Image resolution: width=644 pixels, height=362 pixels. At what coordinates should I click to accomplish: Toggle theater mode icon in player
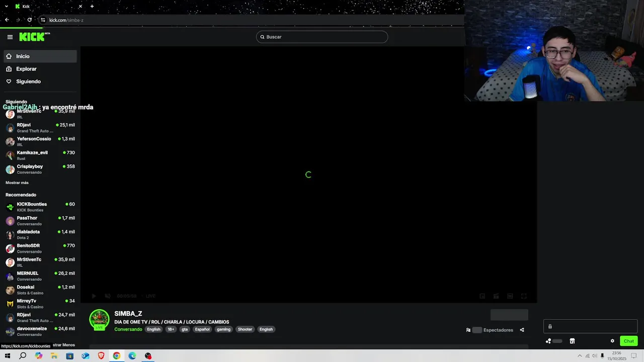pyautogui.click(x=510, y=296)
